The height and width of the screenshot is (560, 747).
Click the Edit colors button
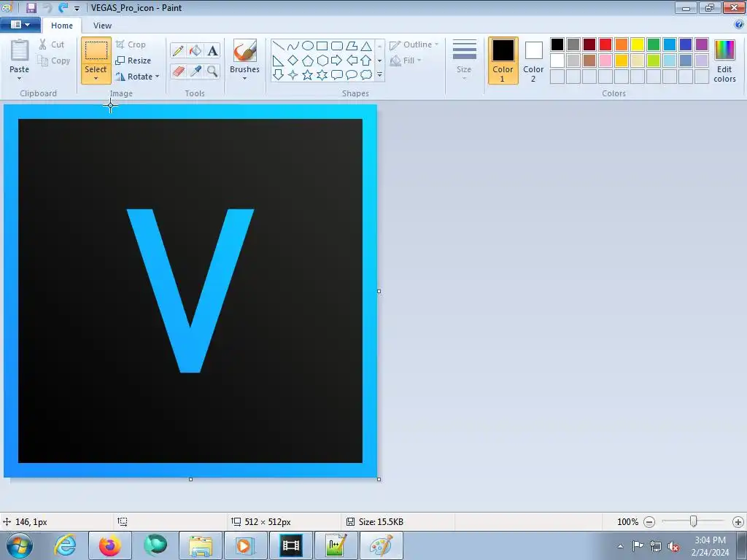pos(724,61)
